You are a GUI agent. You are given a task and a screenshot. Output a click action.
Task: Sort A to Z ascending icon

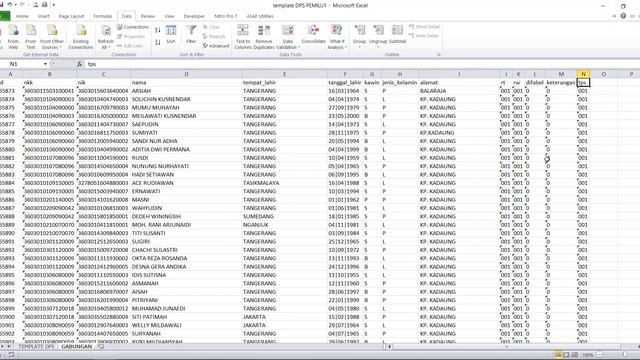pos(158,30)
